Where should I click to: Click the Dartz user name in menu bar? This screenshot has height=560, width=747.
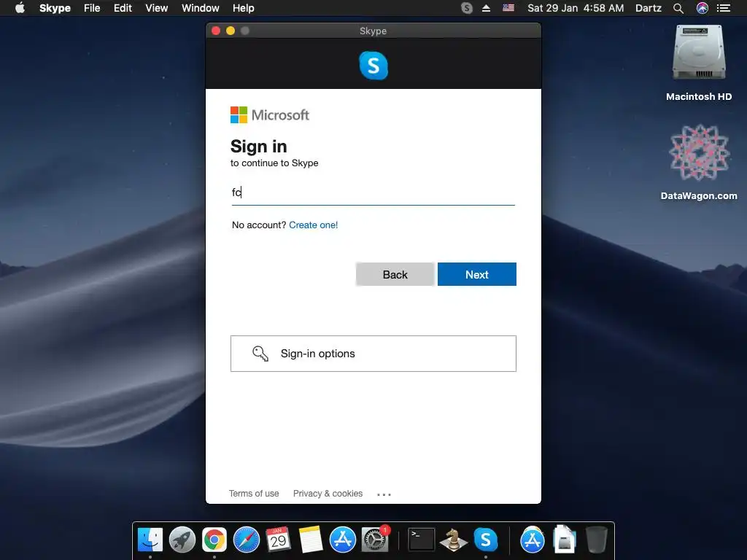[649, 8]
